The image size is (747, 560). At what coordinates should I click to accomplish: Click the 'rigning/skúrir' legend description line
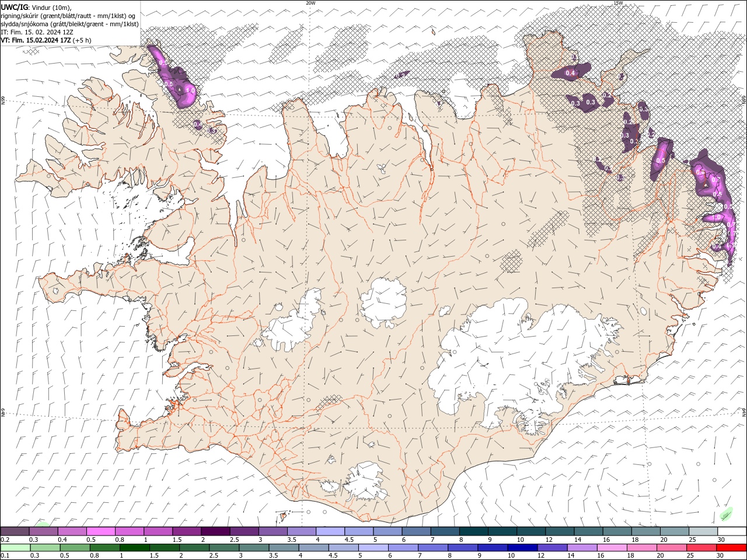pyautogui.click(x=68, y=15)
